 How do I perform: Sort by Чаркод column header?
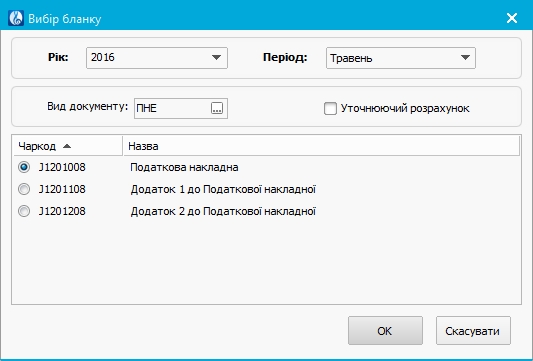click(68, 146)
